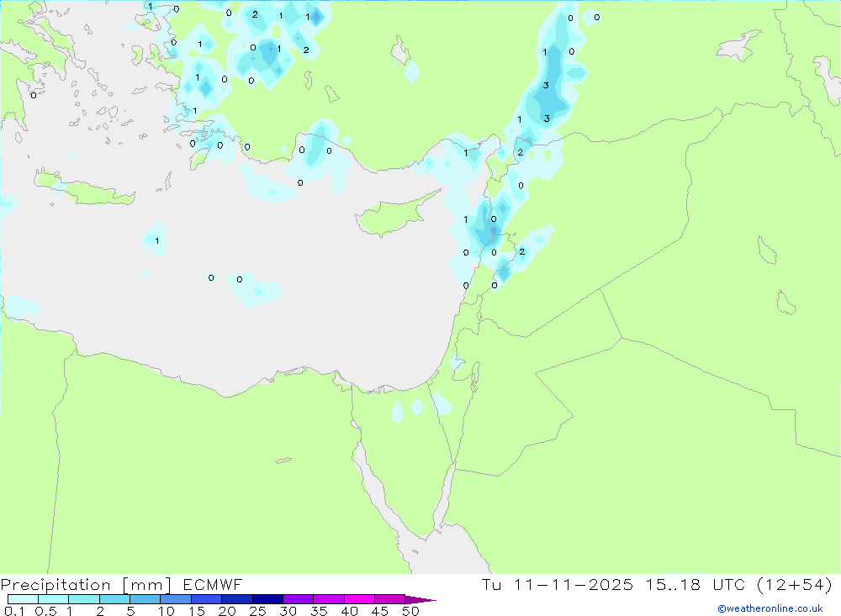Click the '0.1' legend scale label
Screen dimensions: 841x616
point(15,611)
